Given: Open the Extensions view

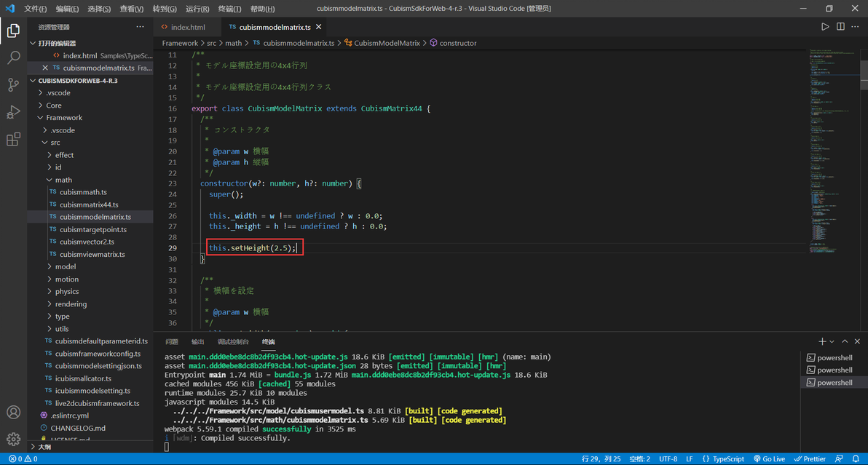Looking at the screenshot, I should 13,139.
